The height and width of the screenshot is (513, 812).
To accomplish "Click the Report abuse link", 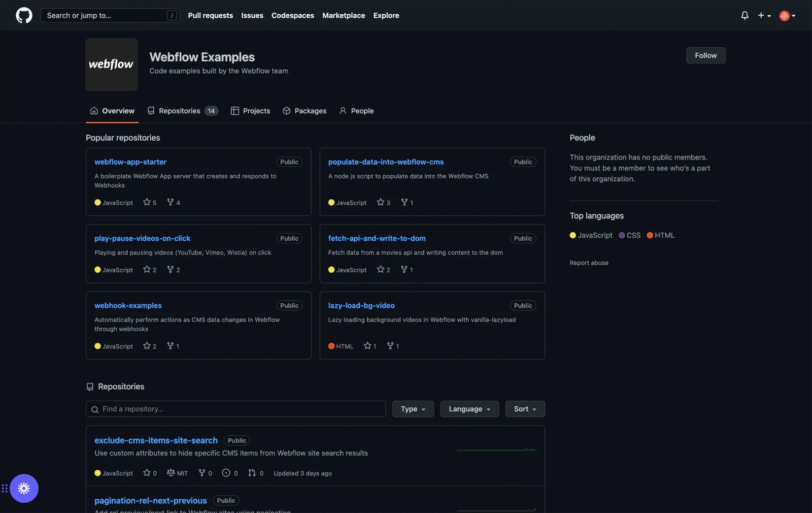I will coord(589,263).
